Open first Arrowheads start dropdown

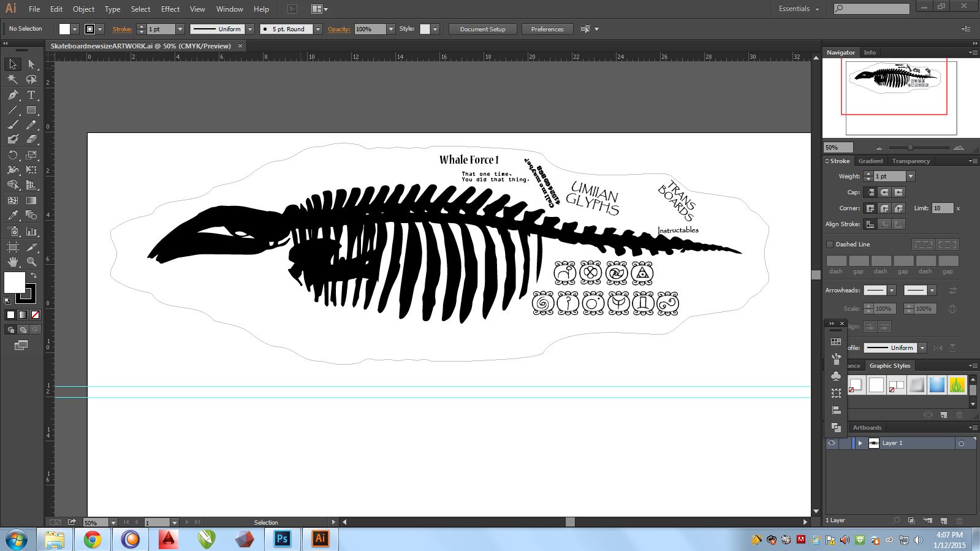[892, 291]
